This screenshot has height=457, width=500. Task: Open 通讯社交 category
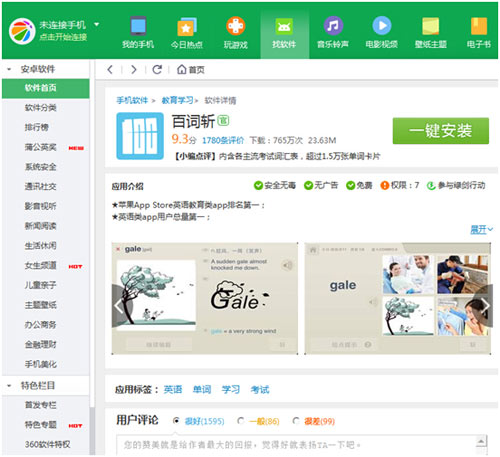tap(41, 187)
